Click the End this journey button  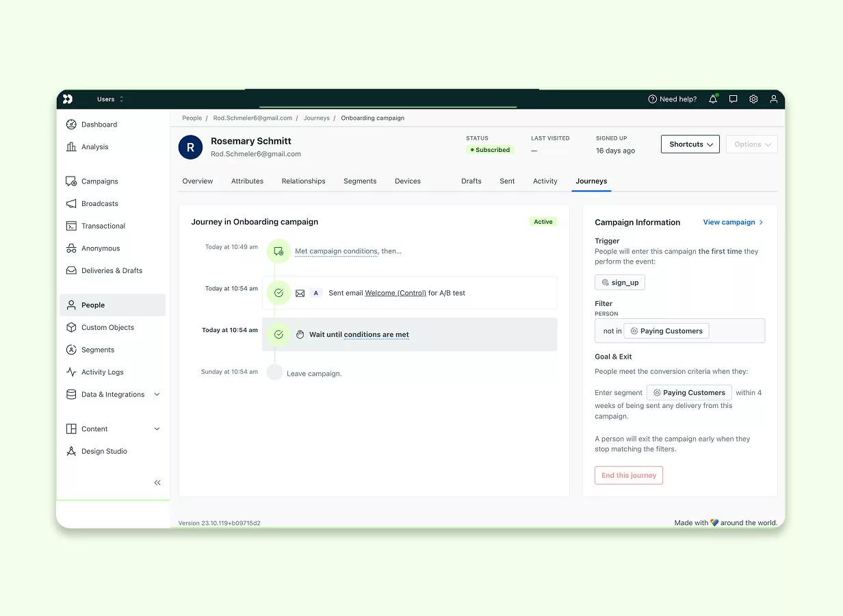628,475
